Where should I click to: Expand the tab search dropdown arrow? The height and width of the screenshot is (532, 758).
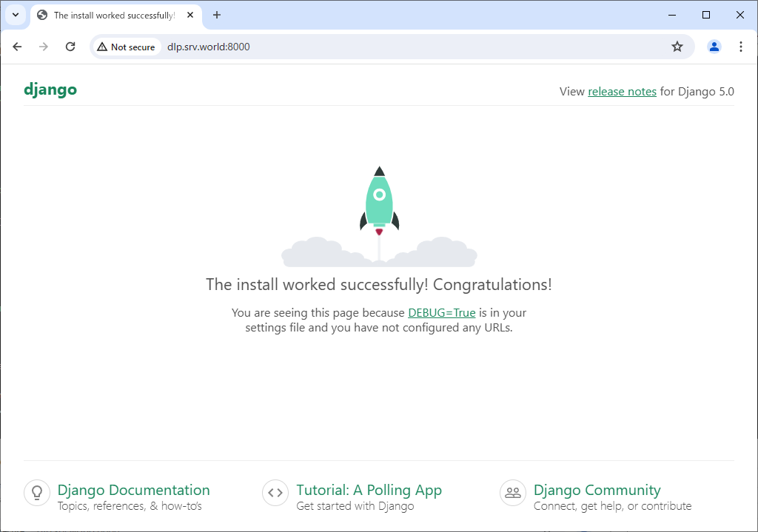(x=16, y=15)
